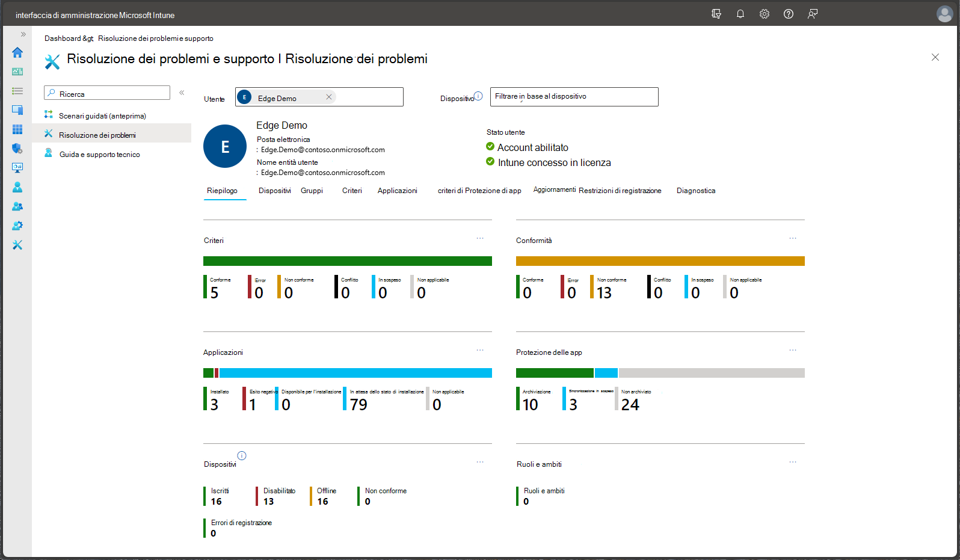Open help question mark in top bar
The image size is (960, 560).
pyautogui.click(x=789, y=14)
